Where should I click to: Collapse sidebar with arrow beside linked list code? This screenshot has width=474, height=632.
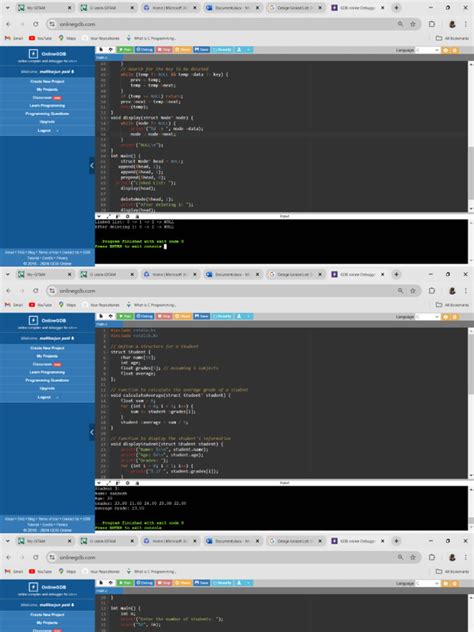pyautogui.click(x=92, y=165)
